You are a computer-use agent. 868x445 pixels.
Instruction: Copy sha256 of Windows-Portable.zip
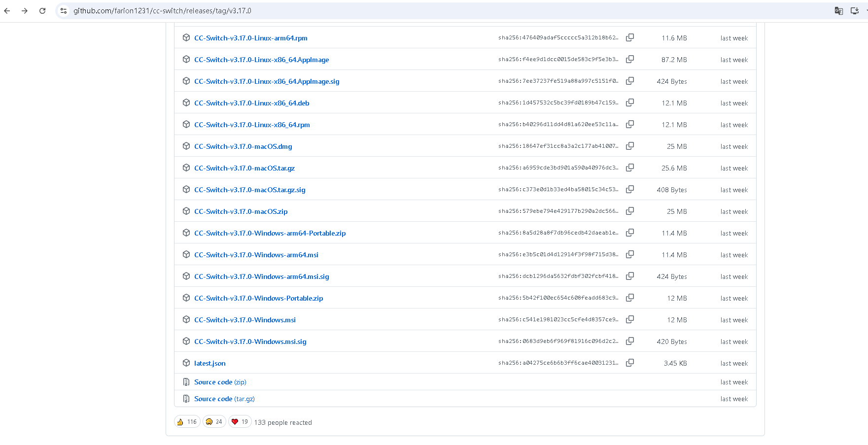[630, 298]
